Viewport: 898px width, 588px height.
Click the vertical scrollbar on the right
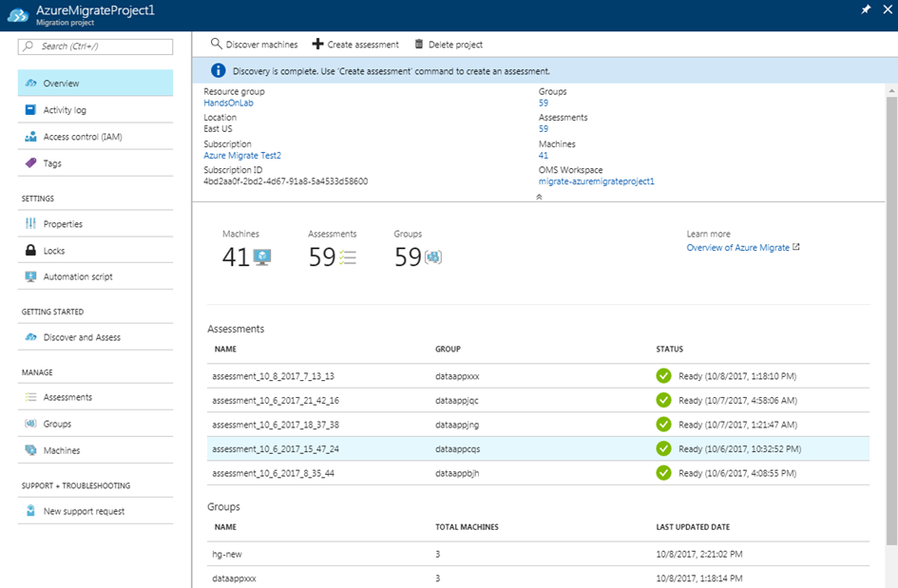(x=891, y=321)
